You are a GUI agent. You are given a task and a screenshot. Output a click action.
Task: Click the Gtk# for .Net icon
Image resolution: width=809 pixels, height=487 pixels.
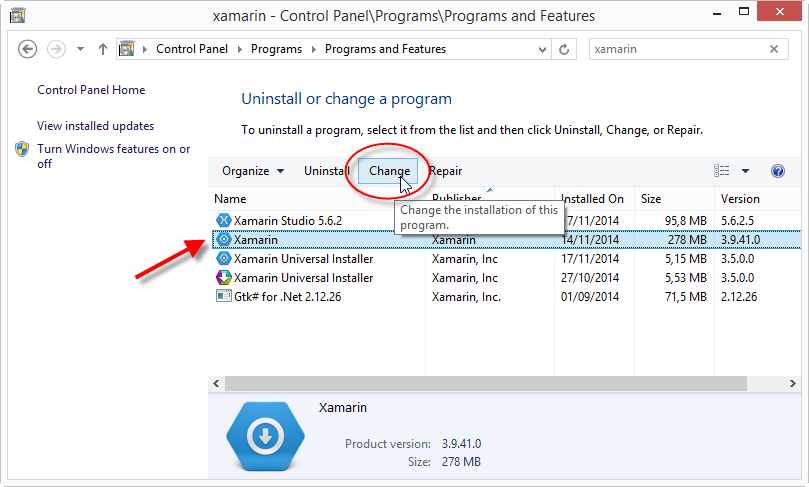click(x=223, y=297)
